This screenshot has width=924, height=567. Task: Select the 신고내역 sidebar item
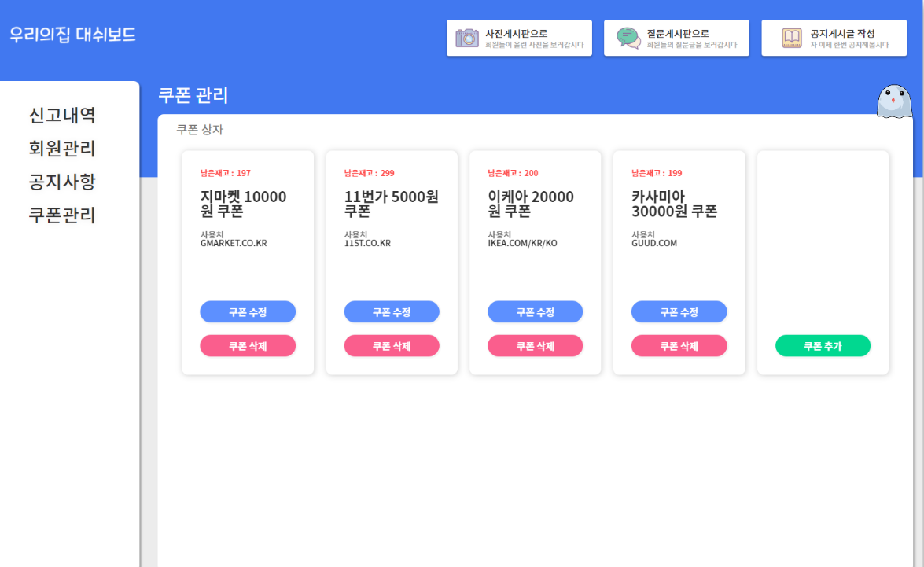[63, 116]
